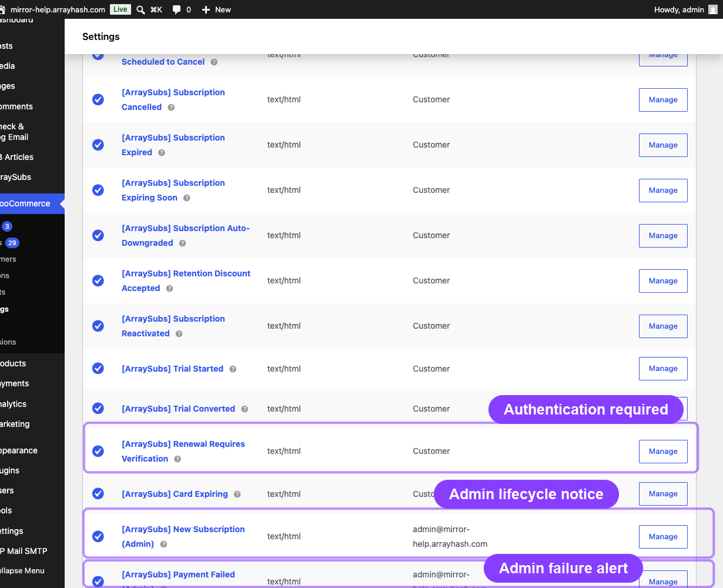Toggle enabled check for New Subscription (Admin)
Image resolution: width=723 pixels, height=588 pixels.
pos(98,536)
